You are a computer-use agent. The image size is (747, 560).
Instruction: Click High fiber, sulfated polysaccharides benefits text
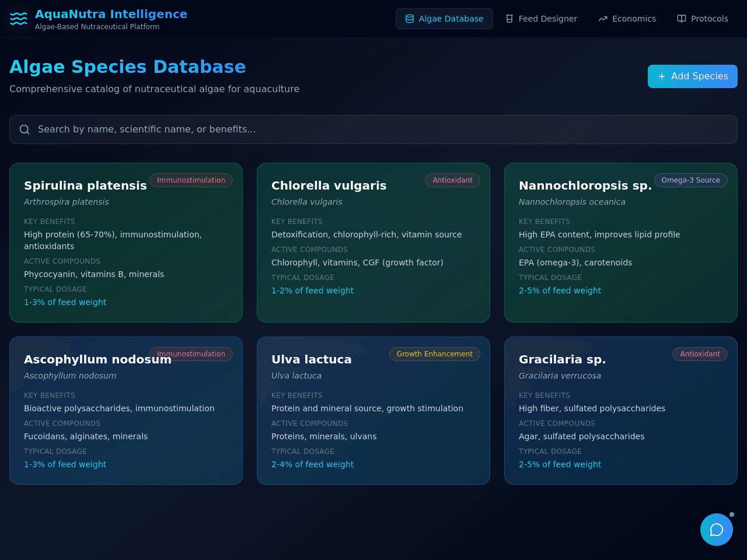tap(592, 408)
